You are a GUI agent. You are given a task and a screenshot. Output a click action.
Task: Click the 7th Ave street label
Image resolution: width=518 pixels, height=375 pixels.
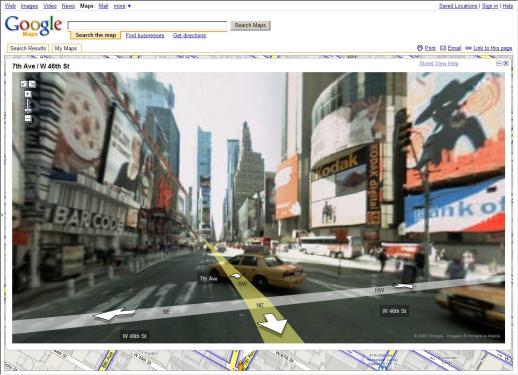[x=208, y=279]
